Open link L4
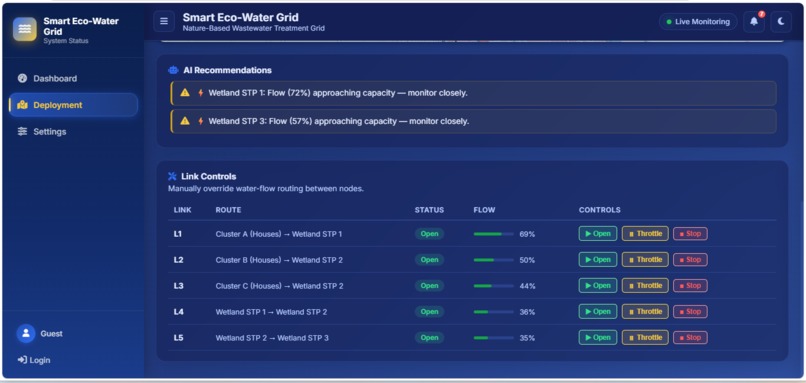 [598, 312]
